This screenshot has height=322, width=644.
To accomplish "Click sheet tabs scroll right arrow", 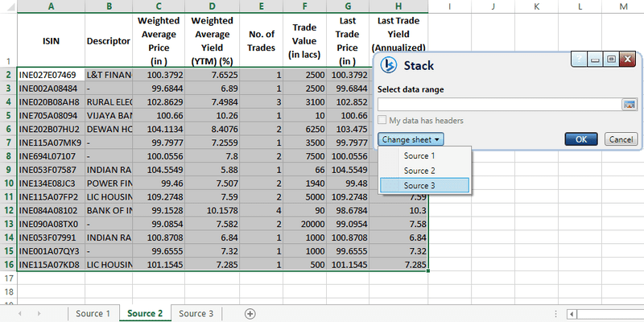I will point(39,314).
